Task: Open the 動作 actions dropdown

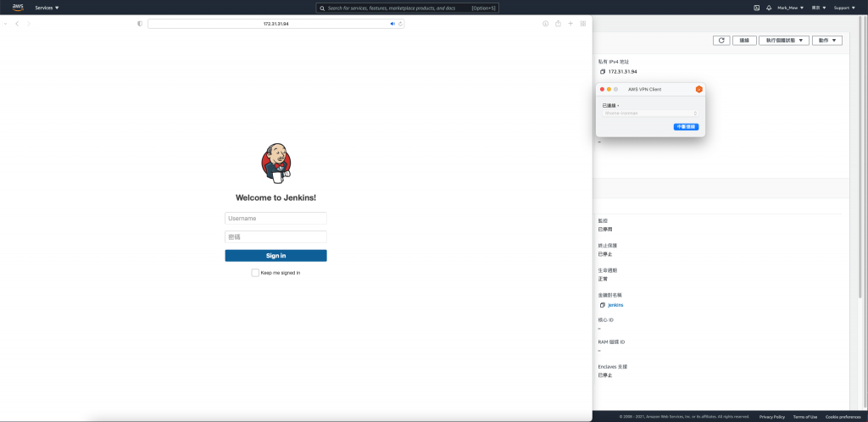Action: pyautogui.click(x=827, y=41)
